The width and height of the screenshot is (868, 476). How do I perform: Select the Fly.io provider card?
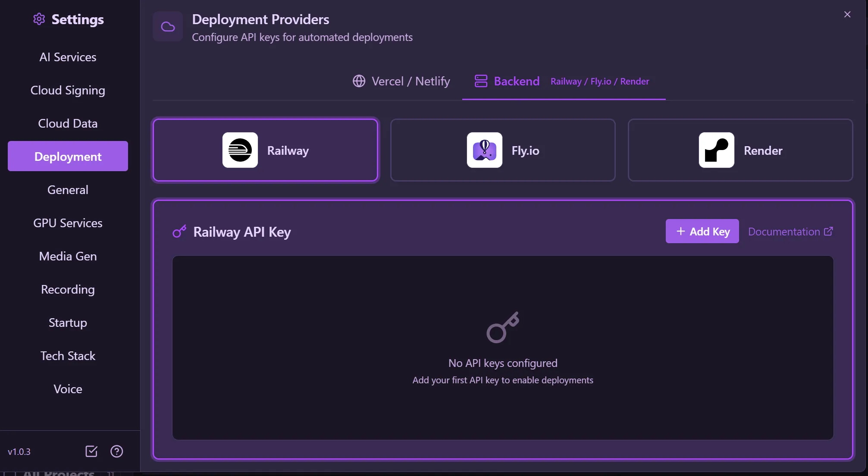click(503, 150)
